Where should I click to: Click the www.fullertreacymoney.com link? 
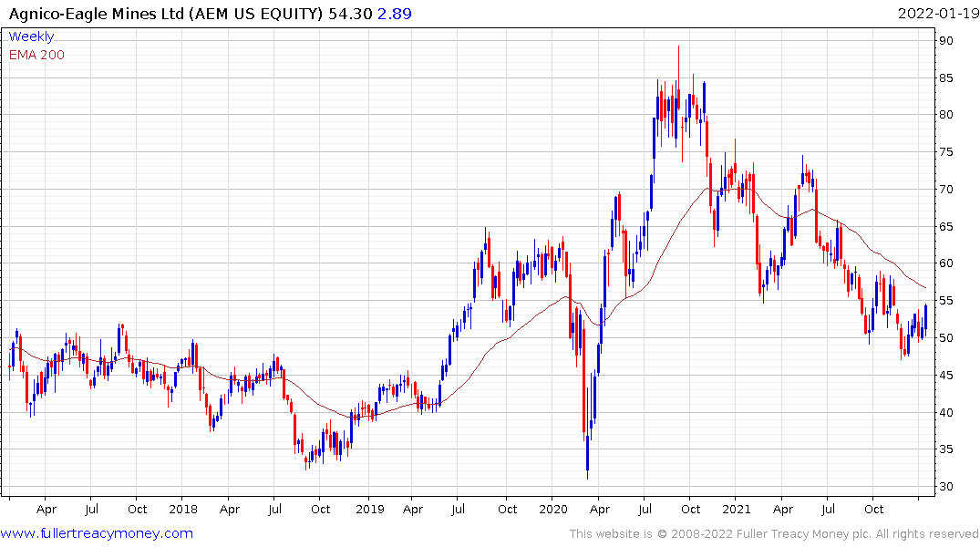97,533
